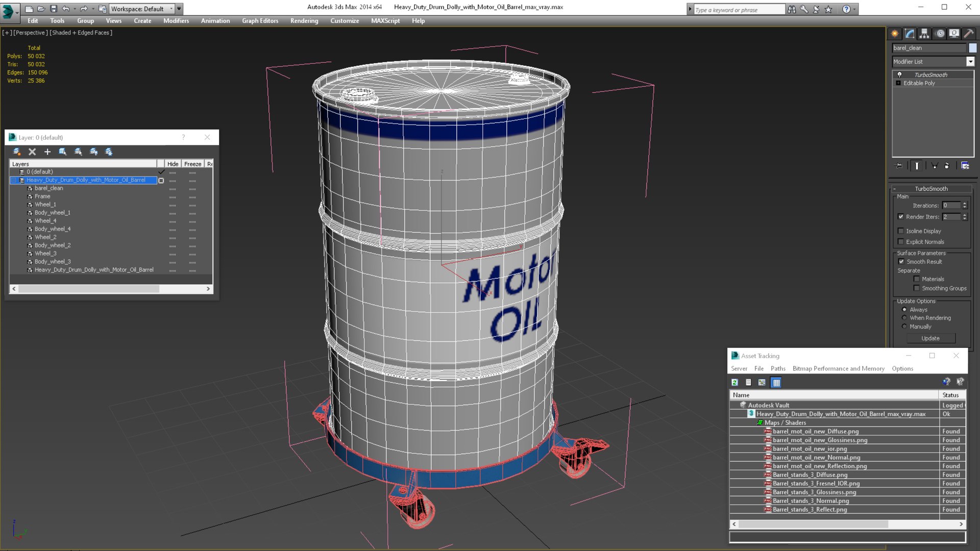Click the Layer dialog horizontal scrollbar
The width and height of the screenshot is (980, 551).
(111, 289)
